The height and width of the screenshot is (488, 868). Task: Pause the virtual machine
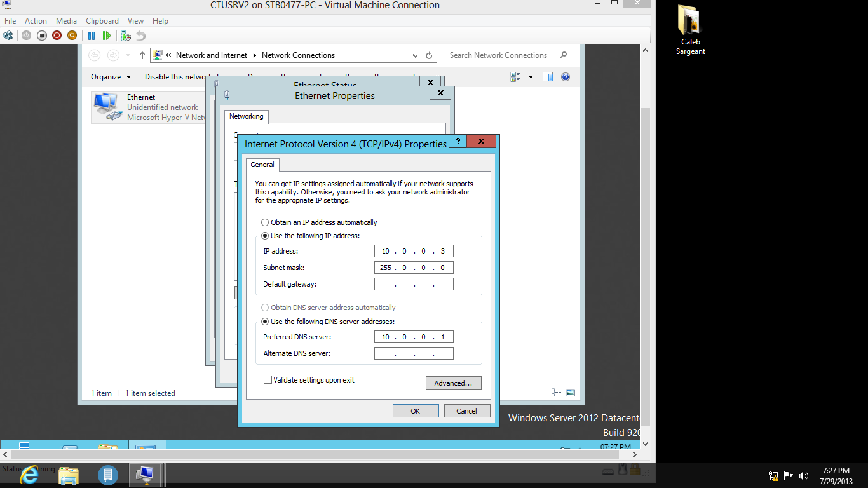92,36
